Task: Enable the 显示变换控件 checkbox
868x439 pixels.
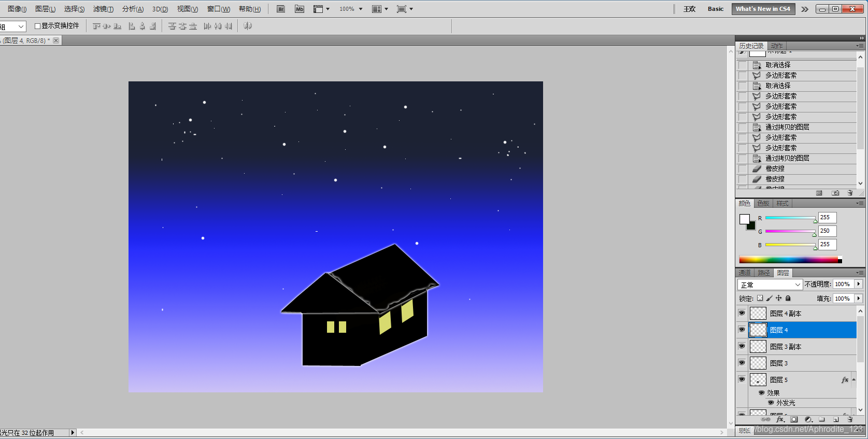Action: (x=37, y=26)
